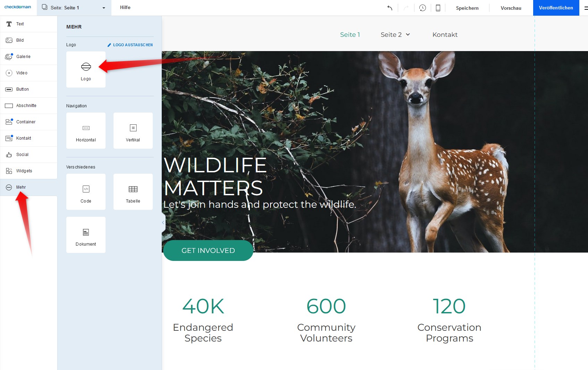
Task: Select the Logo element tile
Action: 86,69
